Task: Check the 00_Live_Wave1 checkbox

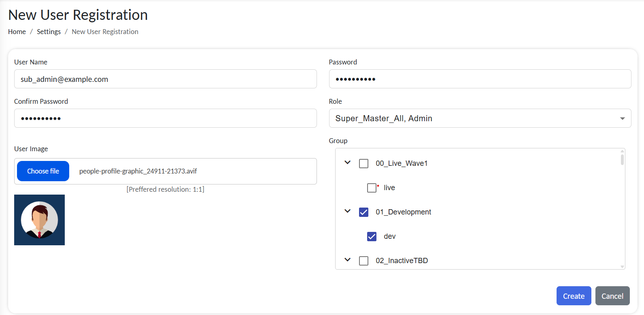Action: click(x=363, y=163)
